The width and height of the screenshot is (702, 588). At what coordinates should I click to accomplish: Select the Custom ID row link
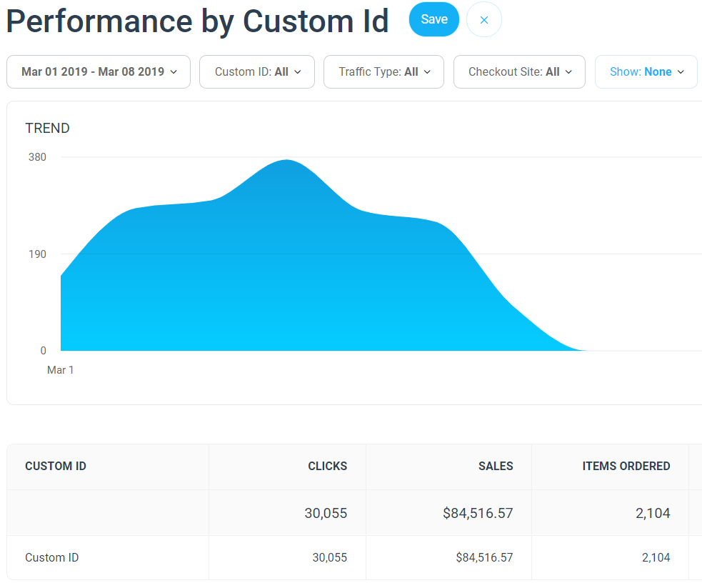click(51, 557)
